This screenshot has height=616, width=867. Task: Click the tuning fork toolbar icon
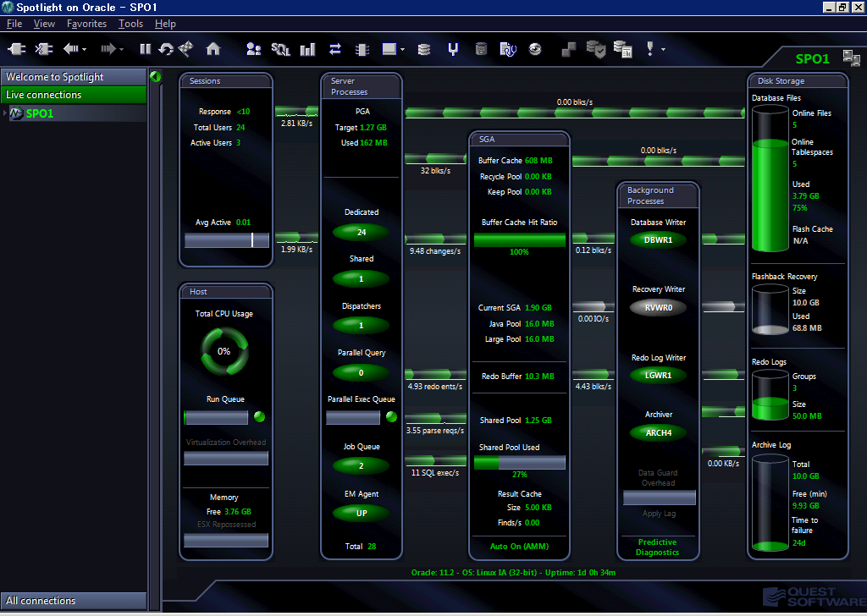[453, 49]
